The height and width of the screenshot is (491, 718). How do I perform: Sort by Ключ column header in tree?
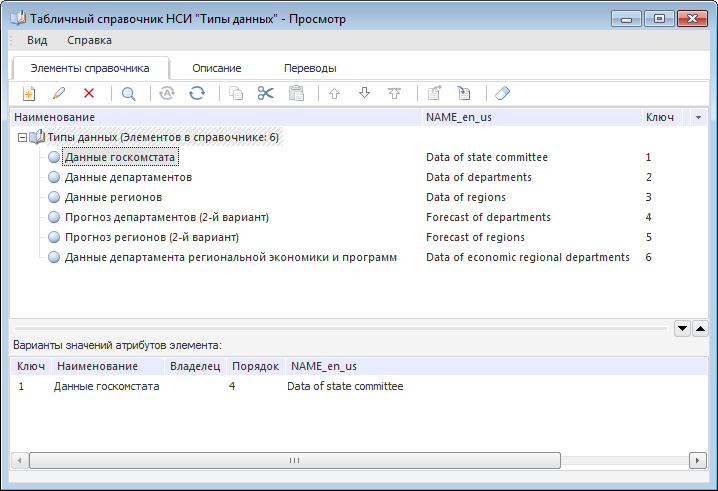click(x=662, y=117)
